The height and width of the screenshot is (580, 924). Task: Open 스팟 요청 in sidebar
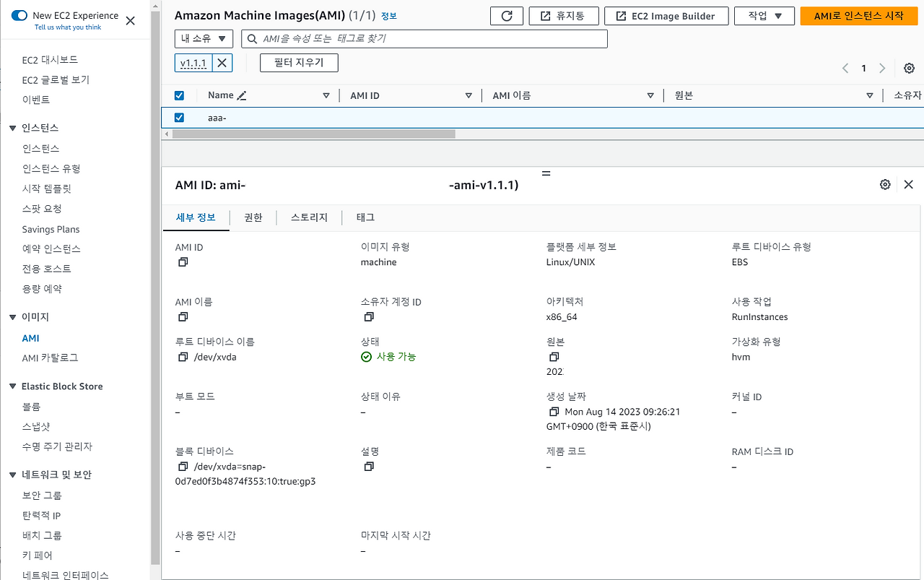coord(42,209)
